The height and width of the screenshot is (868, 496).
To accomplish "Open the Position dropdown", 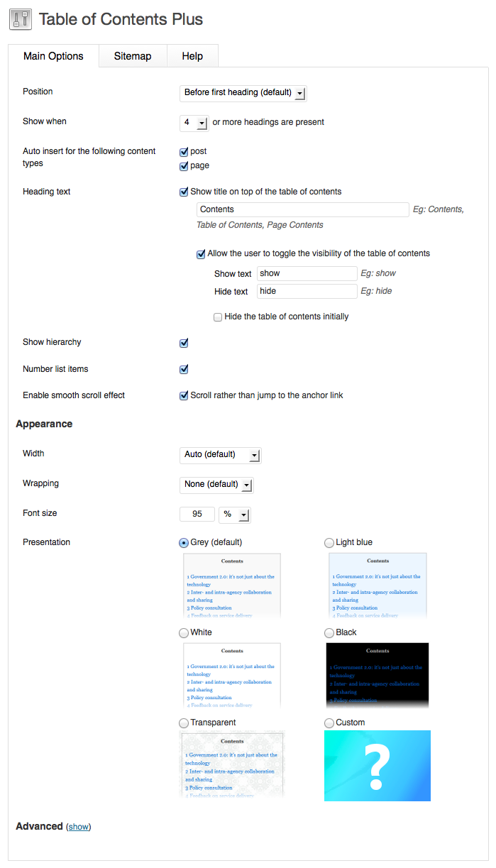I will pos(243,93).
